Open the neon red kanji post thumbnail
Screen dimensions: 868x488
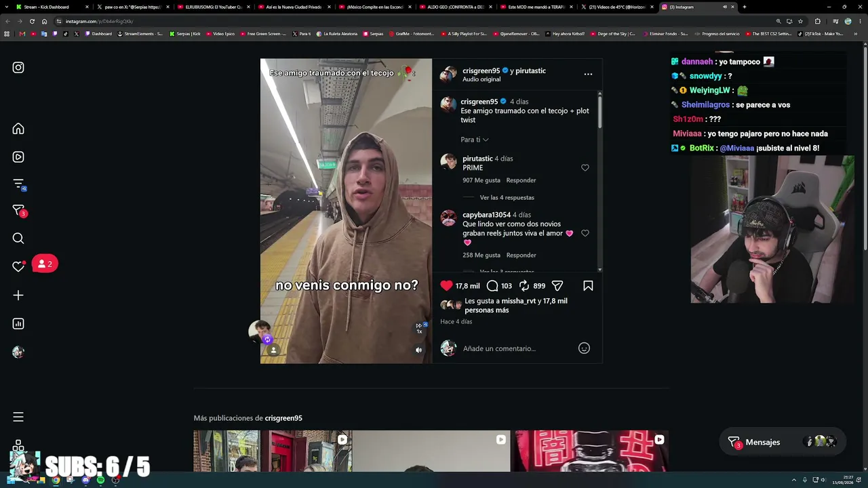pos(591,451)
